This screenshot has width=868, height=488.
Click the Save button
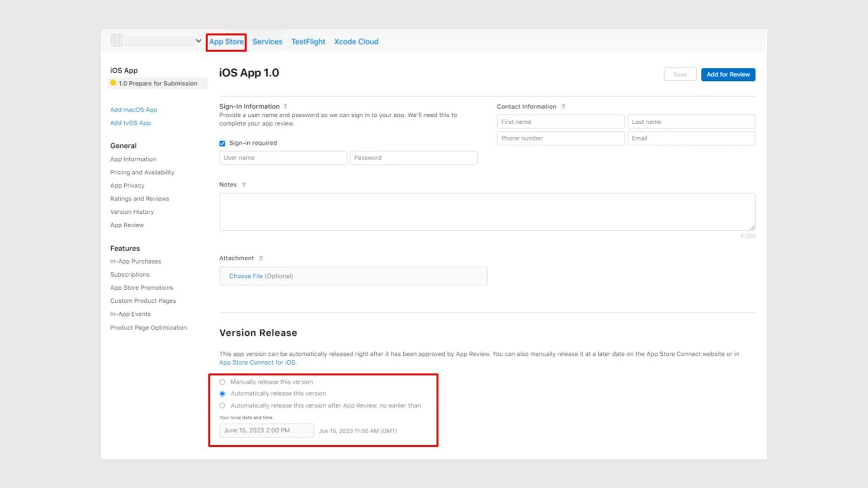680,75
